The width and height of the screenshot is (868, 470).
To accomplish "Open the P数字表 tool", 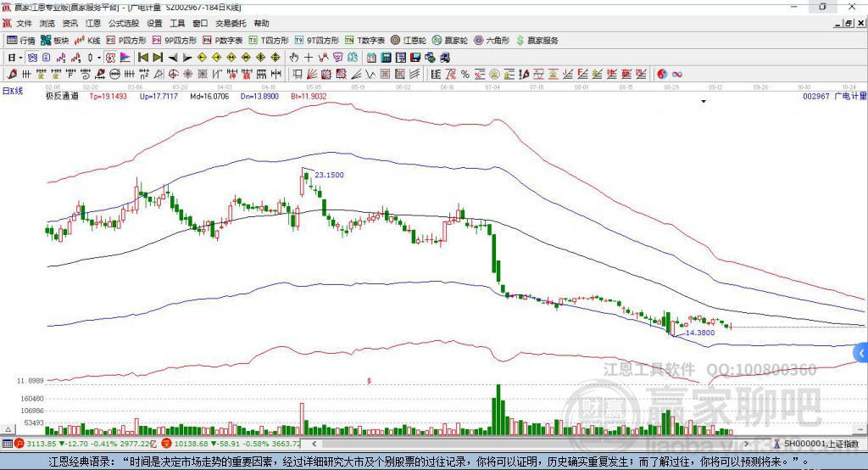I will pyautogui.click(x=223, y=41).
